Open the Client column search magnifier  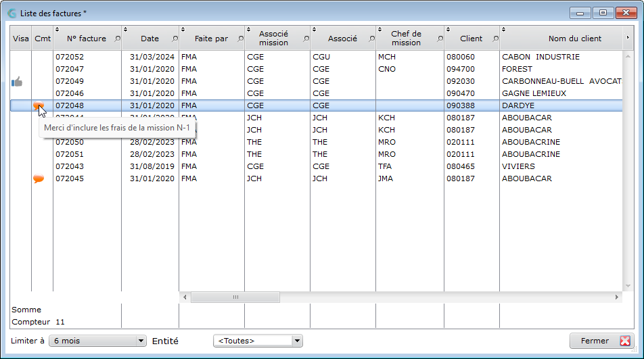coord(495,39)
